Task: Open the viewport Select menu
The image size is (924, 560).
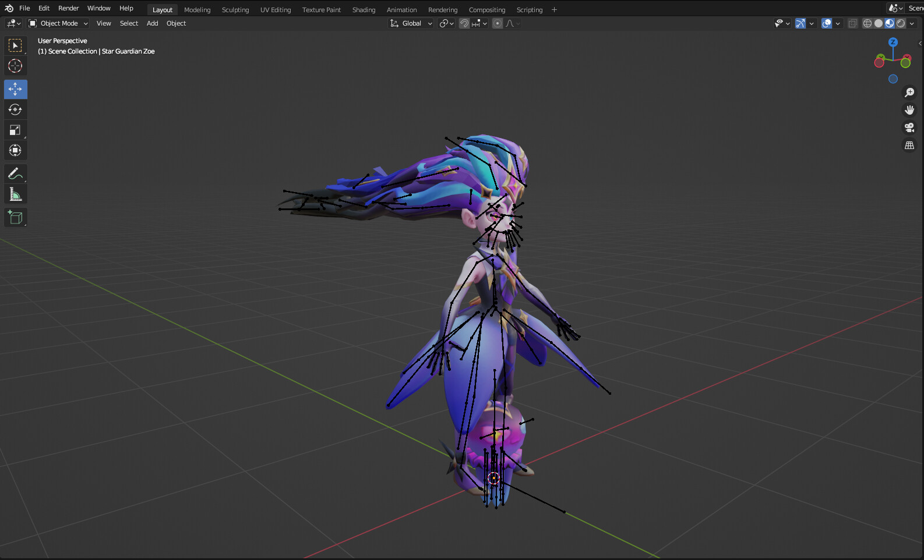Action: click(x=129, y=23)
